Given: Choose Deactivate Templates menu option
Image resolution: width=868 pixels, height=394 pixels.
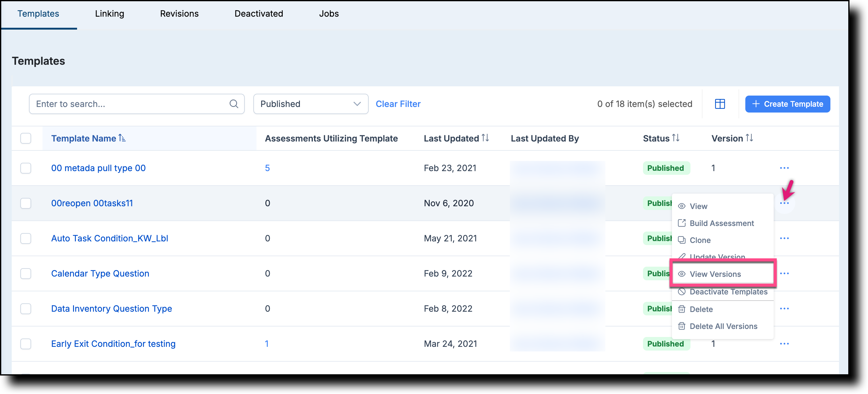Looking at the screenshot, I should tap(722, 292).
